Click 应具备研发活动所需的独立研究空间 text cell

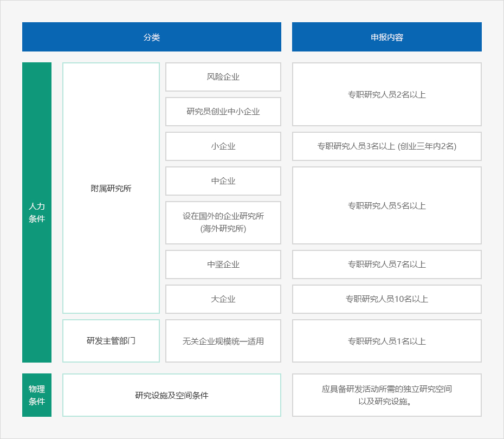click(387, 395)
